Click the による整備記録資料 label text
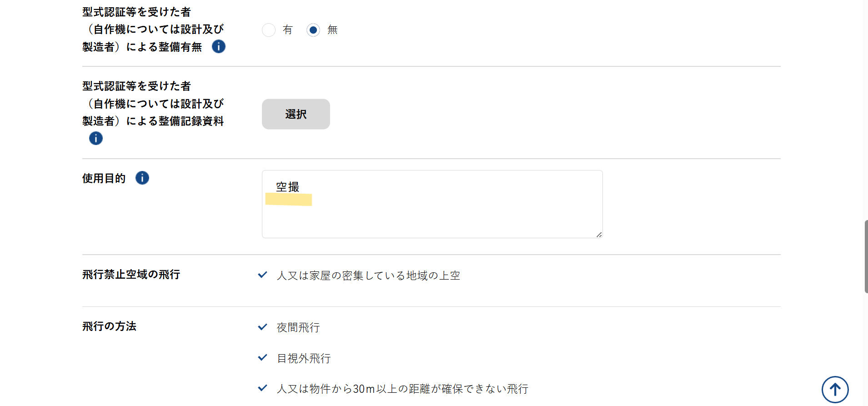The width and height of the screenshot is (868, 406). pos(175,121)
